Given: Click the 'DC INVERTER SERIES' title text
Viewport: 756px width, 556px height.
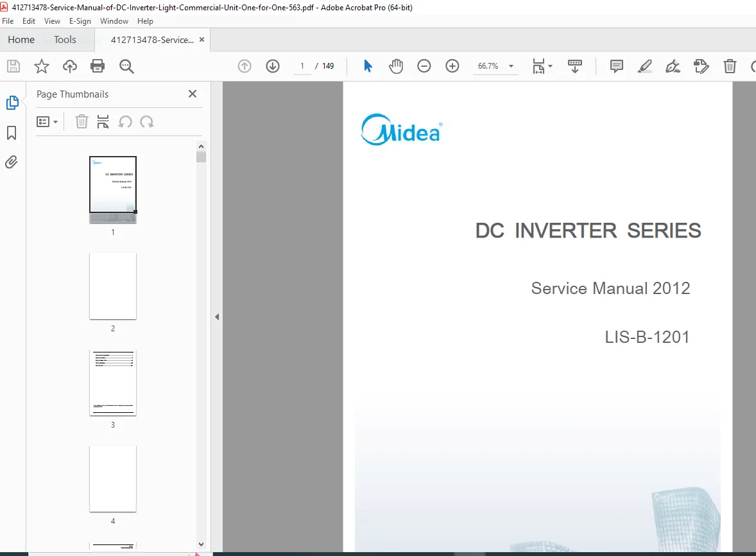Looking at the screenshot, I should [588, 230].
